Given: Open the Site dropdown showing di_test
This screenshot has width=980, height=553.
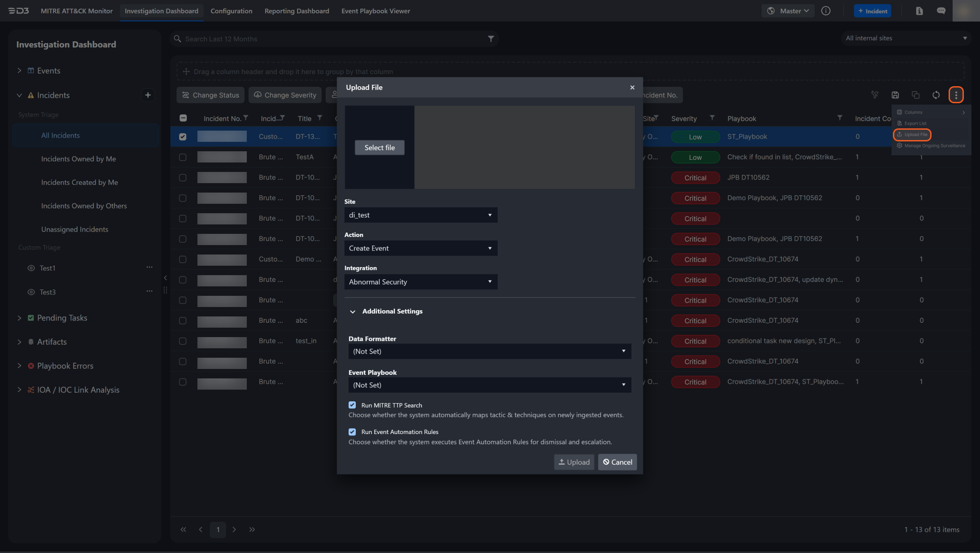Looking at the screenshot, I should coord(420,215).
